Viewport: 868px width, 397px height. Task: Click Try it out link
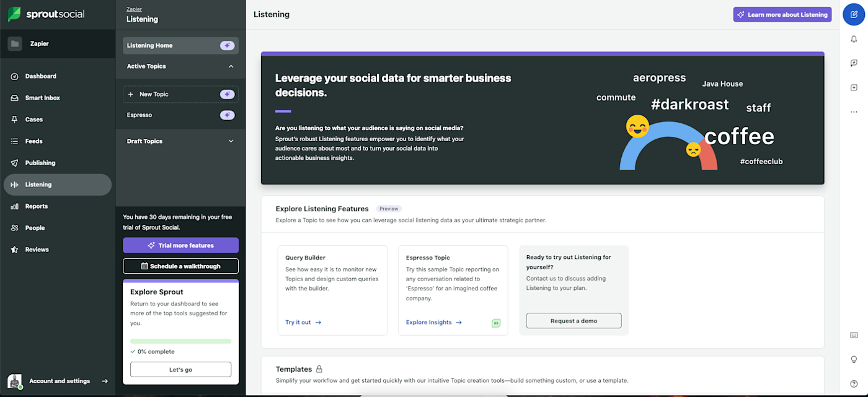[x=303, y=322]
